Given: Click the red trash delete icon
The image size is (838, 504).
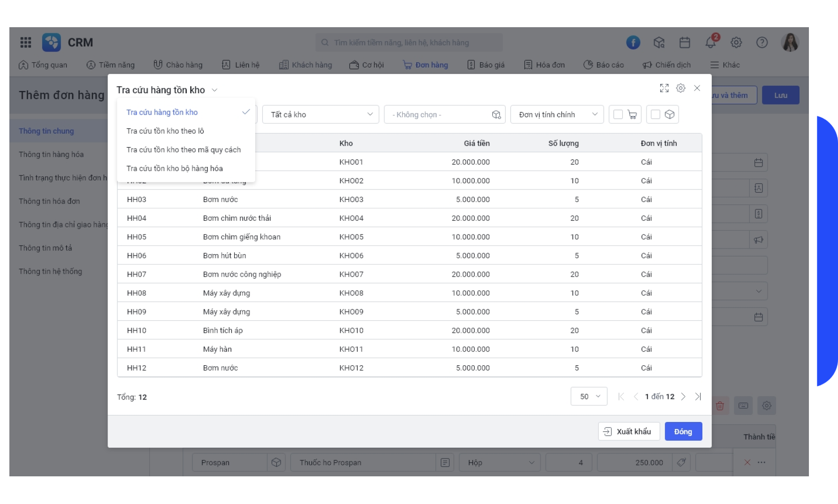Looking at the screenshot, I should click(x=720, y=406).
